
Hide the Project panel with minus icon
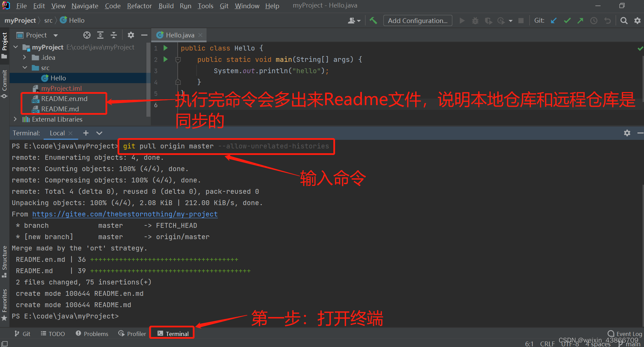[x=144, y=35]
